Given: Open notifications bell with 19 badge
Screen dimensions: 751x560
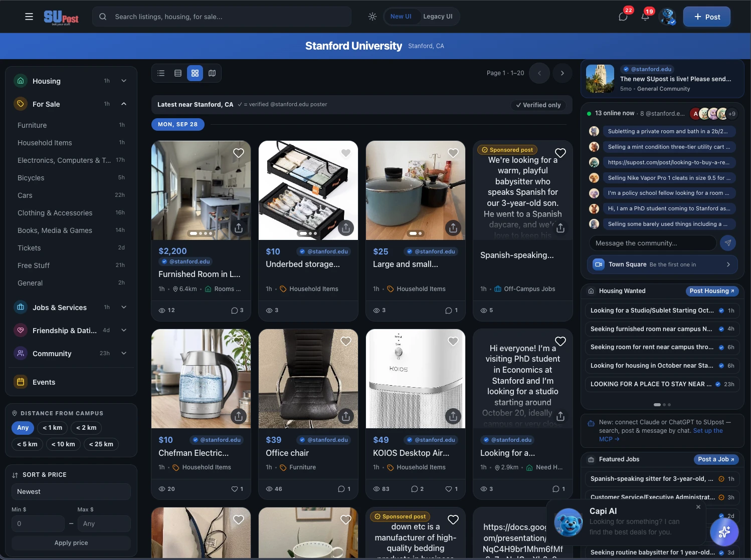Looking at the screenshot, I should 645,17.
